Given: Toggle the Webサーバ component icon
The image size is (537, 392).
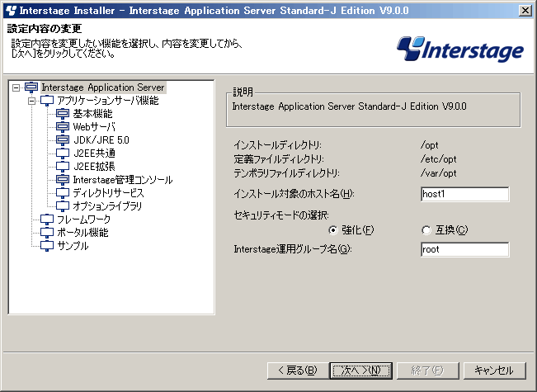Looking at the screenshot, I should [63, 127].
